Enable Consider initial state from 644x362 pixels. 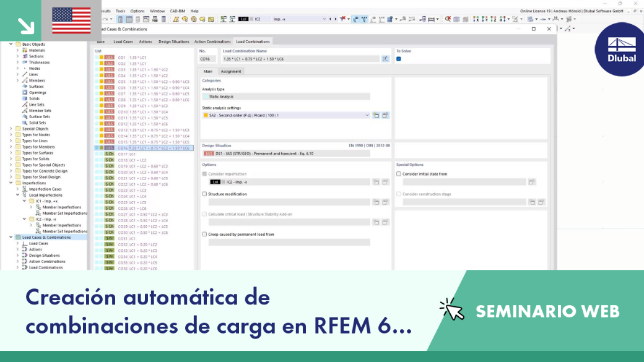pos(398,174)
